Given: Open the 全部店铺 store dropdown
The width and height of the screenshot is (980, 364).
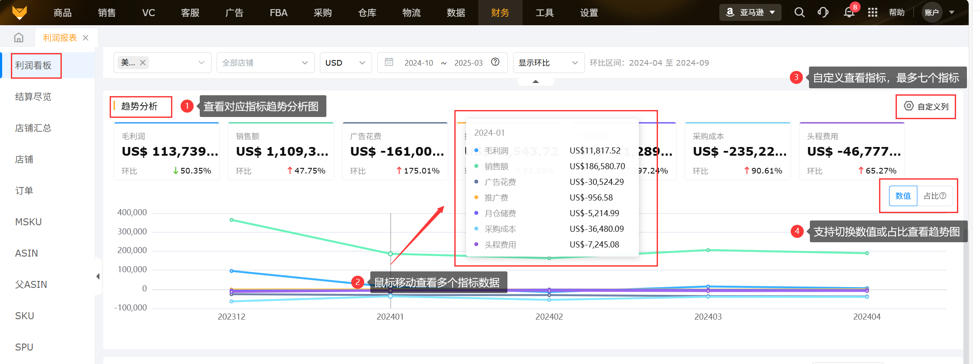Looking at the screenshot, I should point(265,63).
